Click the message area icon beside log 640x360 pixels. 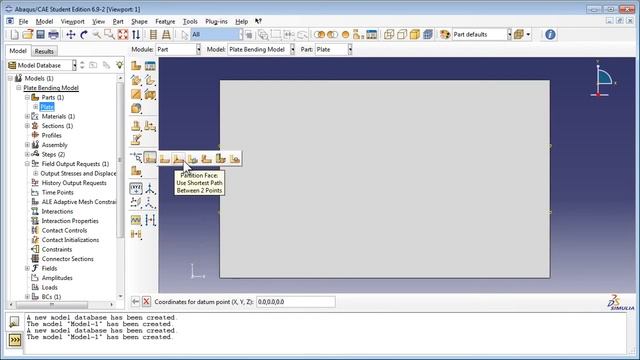point(14,322)
